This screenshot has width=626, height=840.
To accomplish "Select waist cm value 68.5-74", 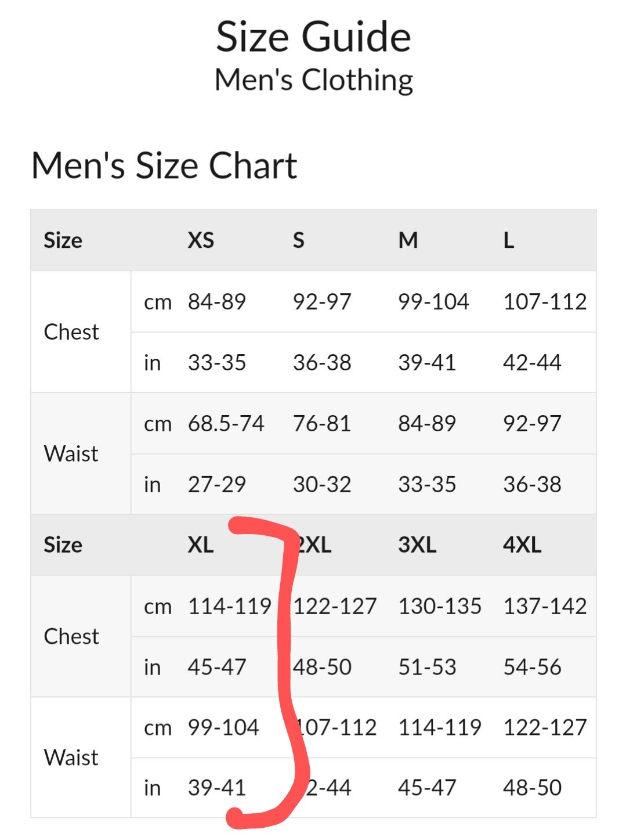I will point(226,423).
